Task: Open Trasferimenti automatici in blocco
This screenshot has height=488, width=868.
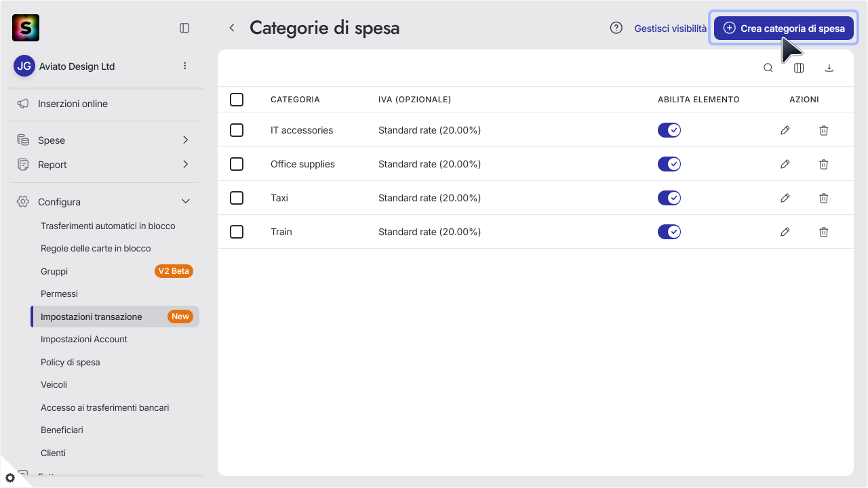Action: click(108, 226)
